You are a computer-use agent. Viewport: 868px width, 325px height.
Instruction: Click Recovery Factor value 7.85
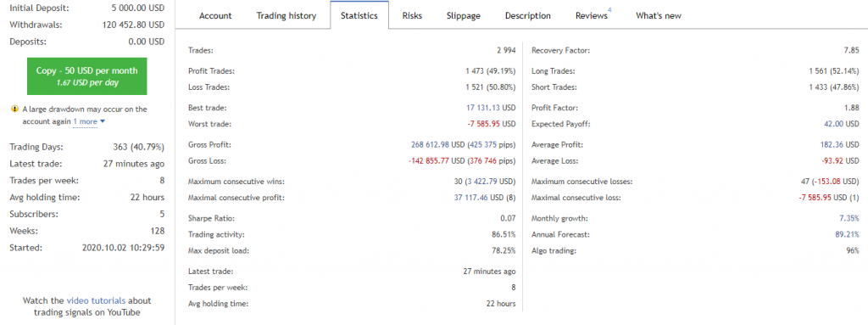click(x=851, y=50)
